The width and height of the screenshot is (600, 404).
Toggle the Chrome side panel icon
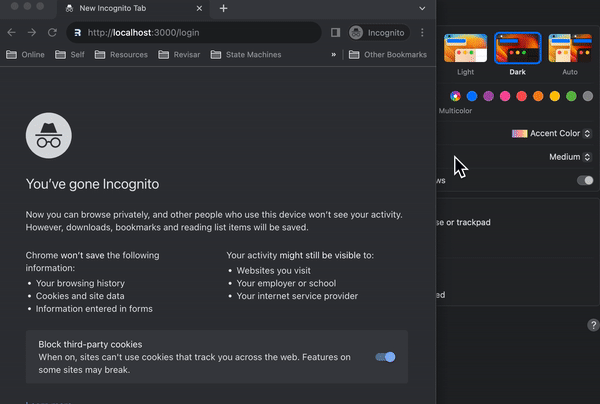pyautogui.click(x=336, y=33)
